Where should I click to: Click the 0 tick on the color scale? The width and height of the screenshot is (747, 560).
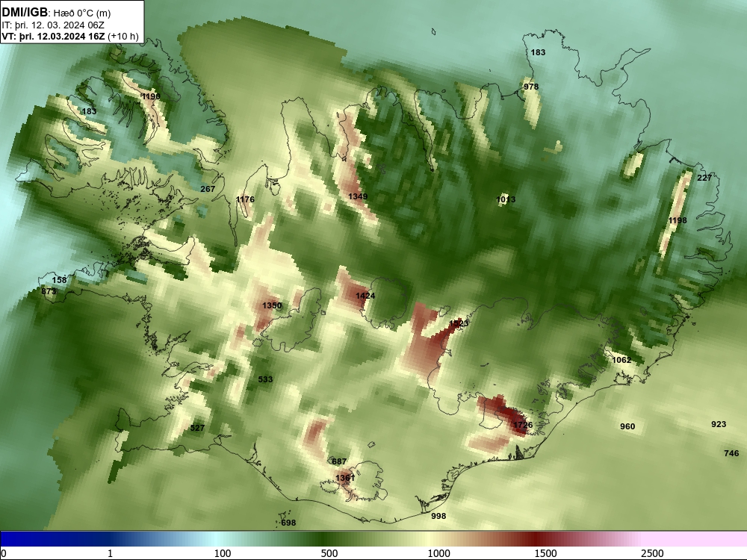(4, 553)
